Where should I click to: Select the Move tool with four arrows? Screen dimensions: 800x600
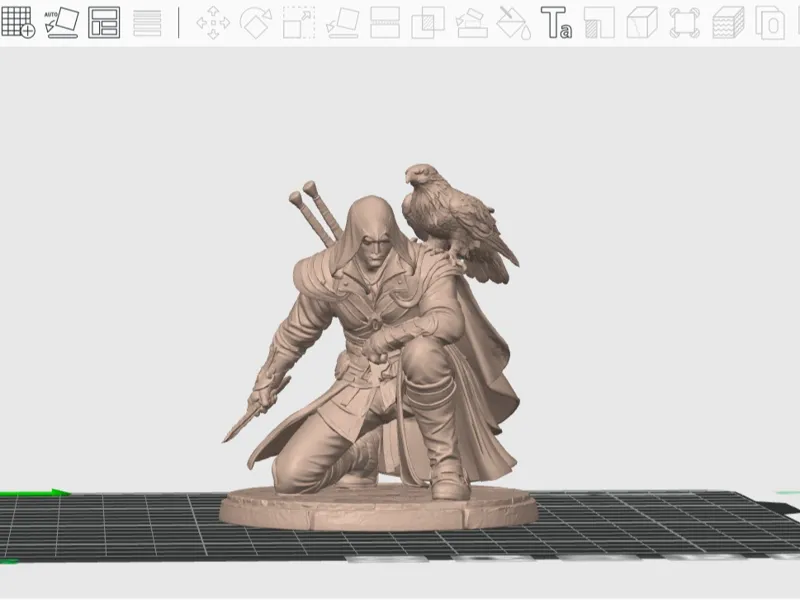click(213, 22)
